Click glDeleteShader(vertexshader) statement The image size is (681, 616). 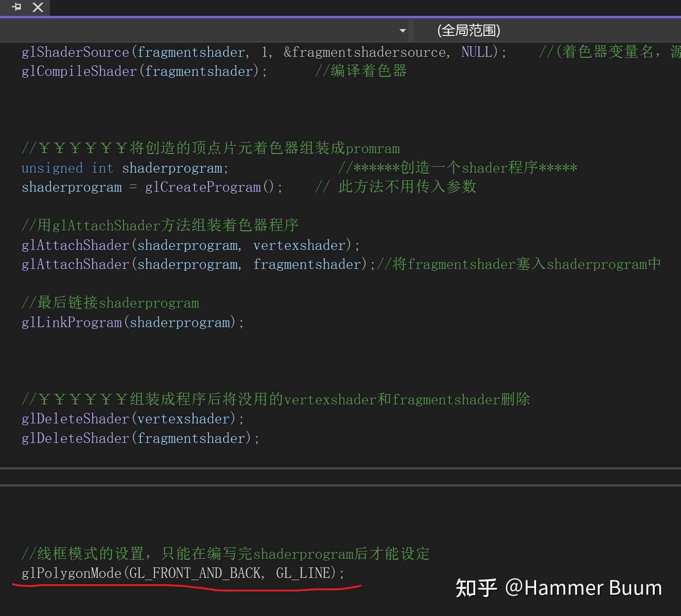click(x=132, y=418)
